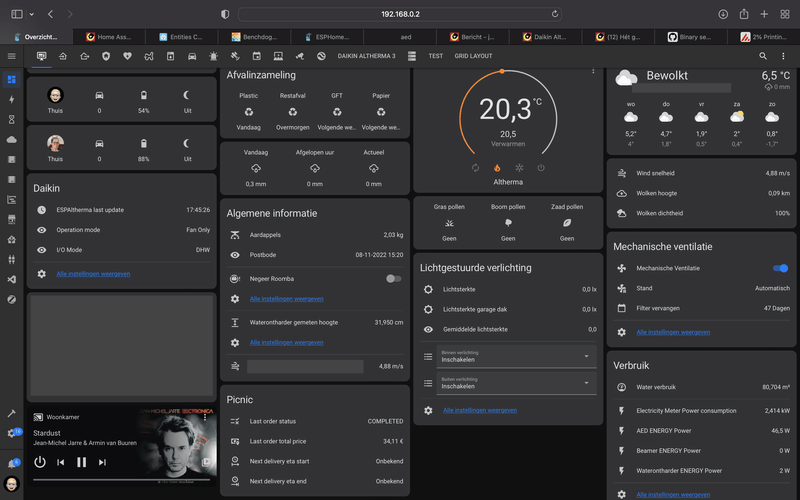
Task: Open Alle instellingen weergeven under Lichtgestuurde verlichting
Action: click(480, 410)
